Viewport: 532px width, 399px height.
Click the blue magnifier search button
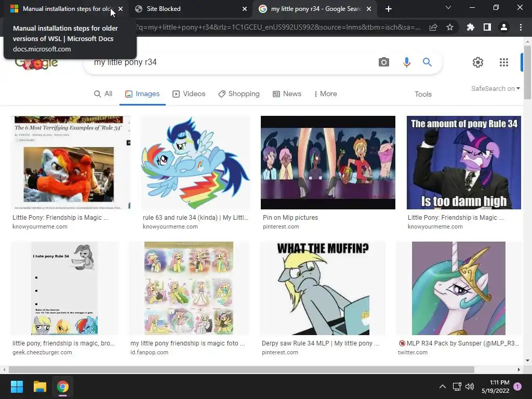click(x=427, y=62)
